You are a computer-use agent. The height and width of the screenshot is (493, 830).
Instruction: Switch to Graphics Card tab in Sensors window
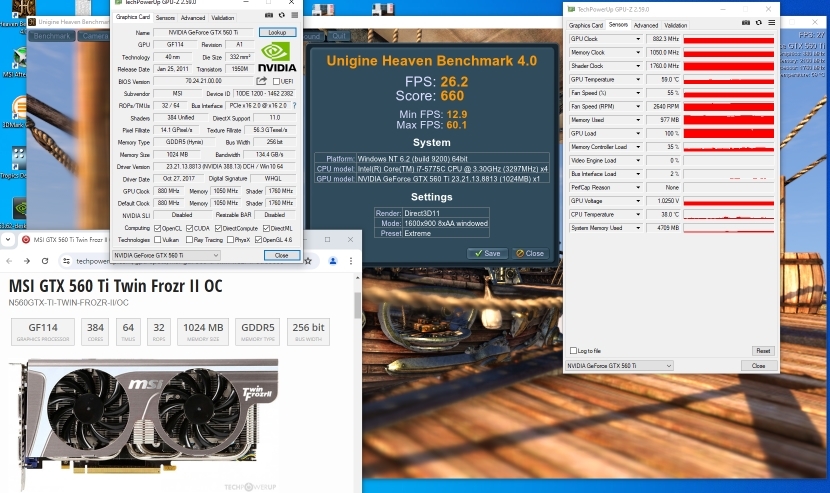point(585,25)
